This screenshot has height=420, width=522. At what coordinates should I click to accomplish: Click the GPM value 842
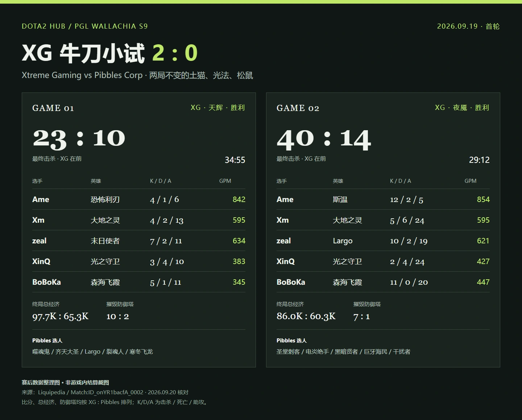click(x=239, y=199)
